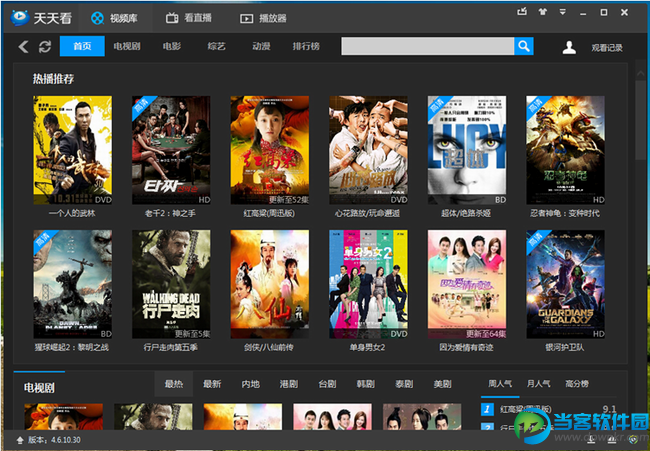Open the 猩球崛起2 poster

tap(72, 284)
